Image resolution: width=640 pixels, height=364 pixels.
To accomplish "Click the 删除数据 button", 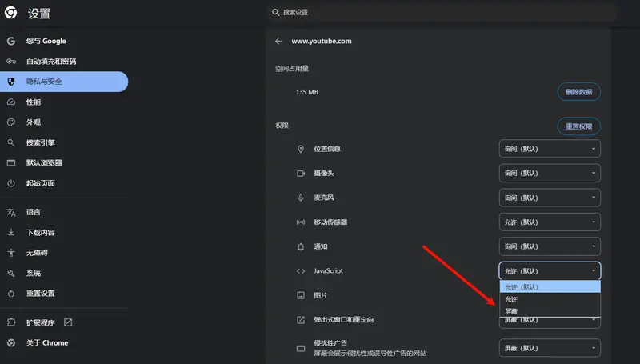I will click(x=578, y=92).
